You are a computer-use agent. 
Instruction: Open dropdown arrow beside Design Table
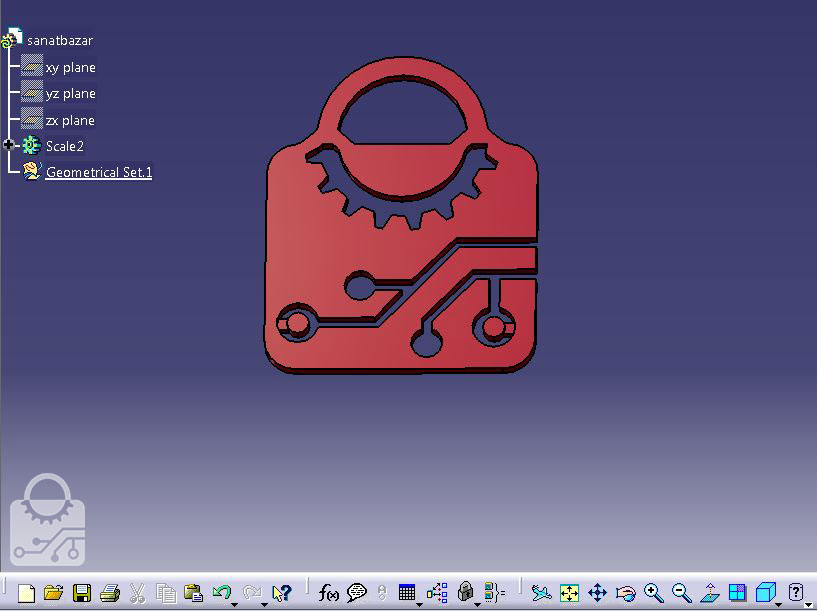tap(419, 604)
